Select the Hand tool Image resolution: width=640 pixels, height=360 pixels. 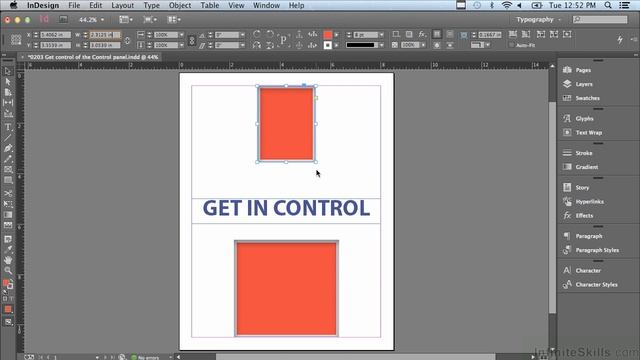(8, 260)
